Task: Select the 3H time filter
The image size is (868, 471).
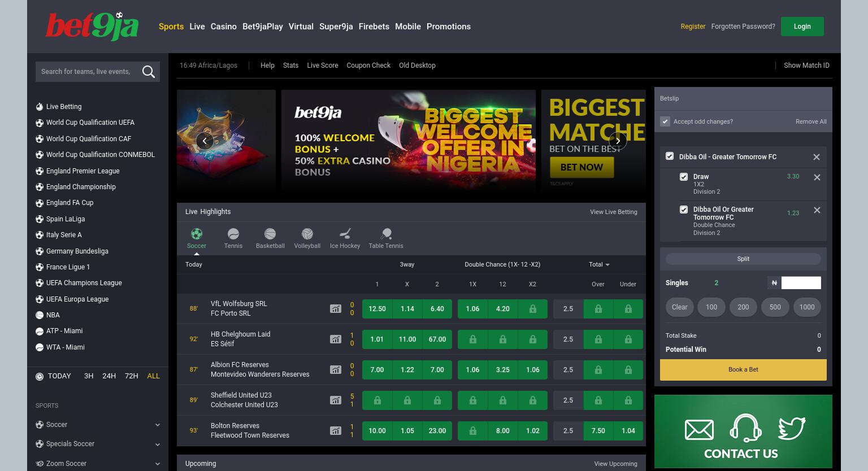Action: [89, 376]
